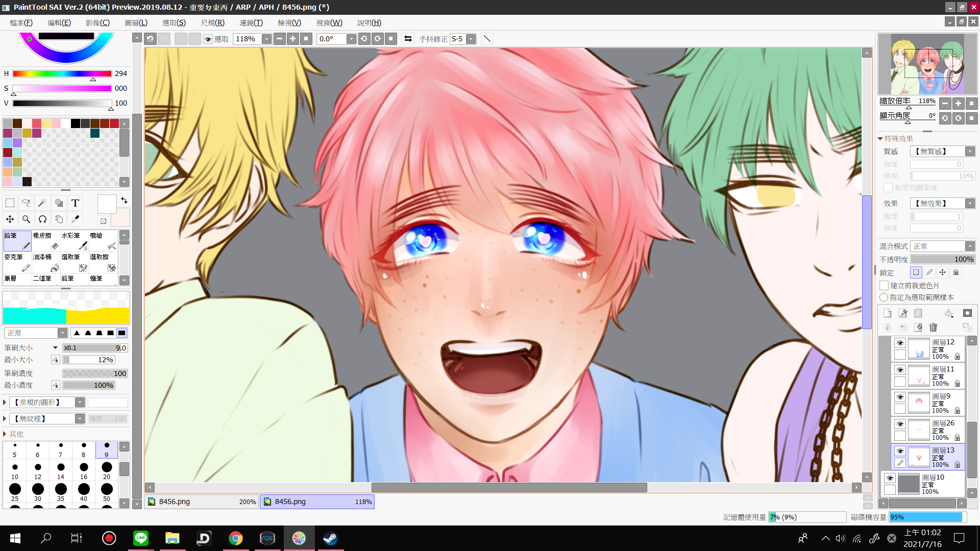Hide 圖層12 with eye icon
Viewport: 980px width, 551px height.
point(900,343)
